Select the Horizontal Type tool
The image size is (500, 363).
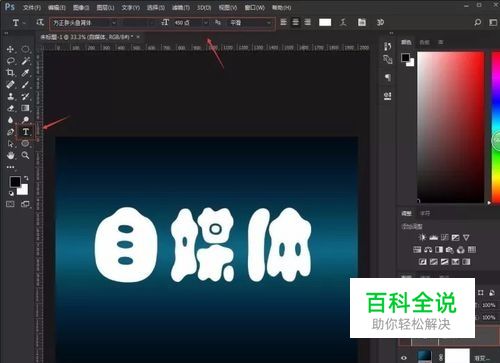pos(26,132)
